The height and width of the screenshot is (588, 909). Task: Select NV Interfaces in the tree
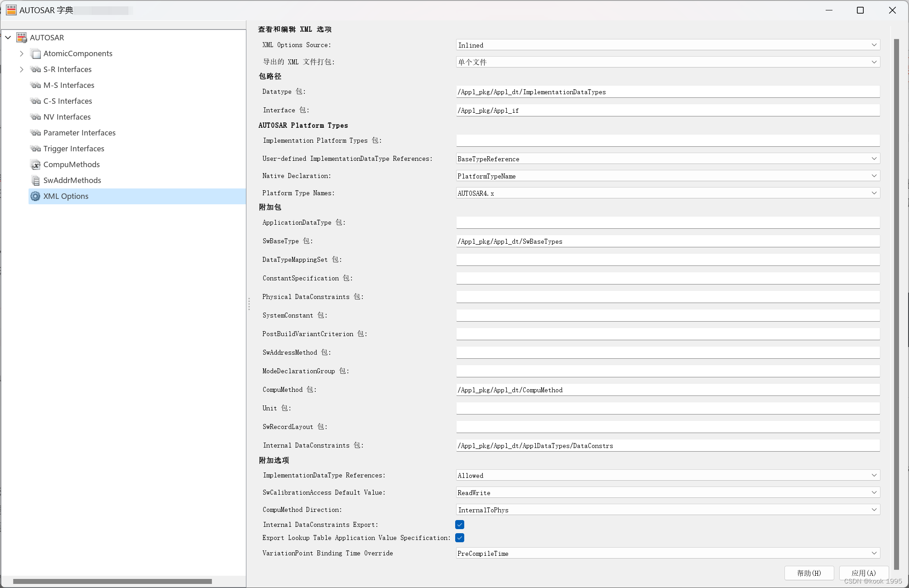[x=67, y=117]
